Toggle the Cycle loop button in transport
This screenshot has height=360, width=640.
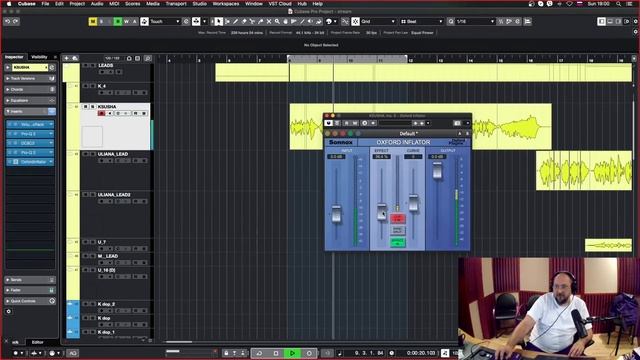coord(259,353)
